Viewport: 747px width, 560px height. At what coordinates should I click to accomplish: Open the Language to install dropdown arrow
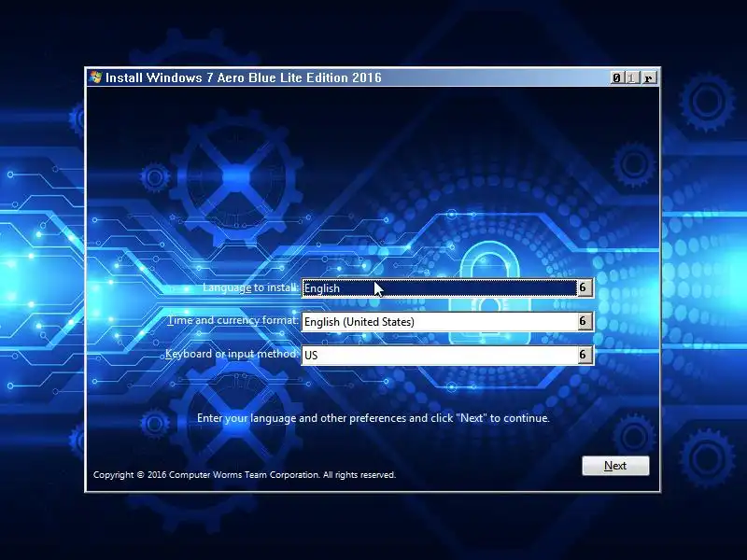pos(585,287)
